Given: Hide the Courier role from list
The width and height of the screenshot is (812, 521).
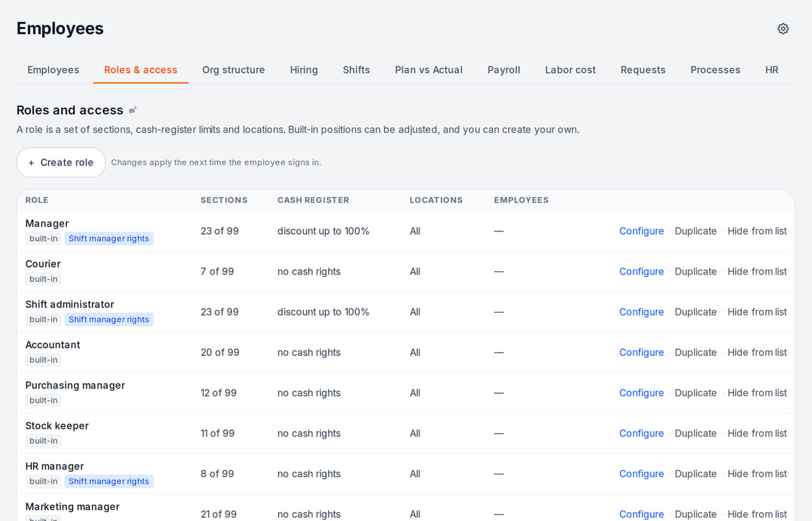Looking at the screenshot, I should tap(757, 271).
